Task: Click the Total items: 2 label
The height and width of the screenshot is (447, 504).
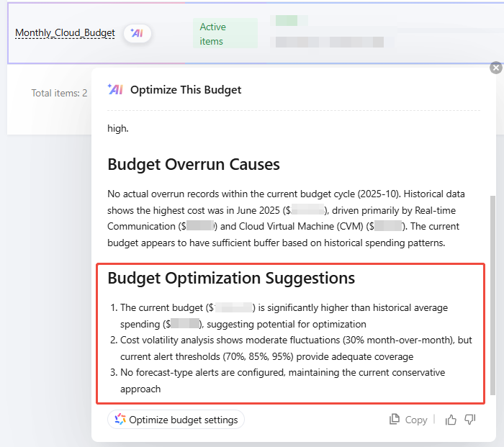Action: 59,93
